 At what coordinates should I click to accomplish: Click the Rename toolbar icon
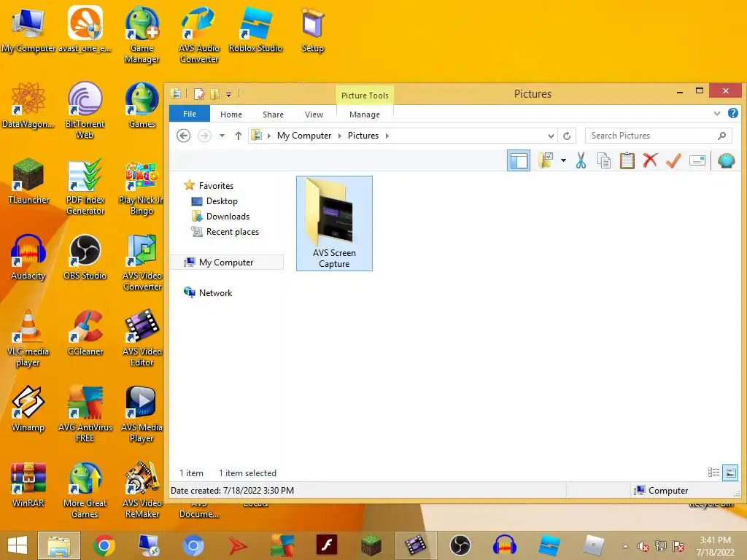point(697,160)
